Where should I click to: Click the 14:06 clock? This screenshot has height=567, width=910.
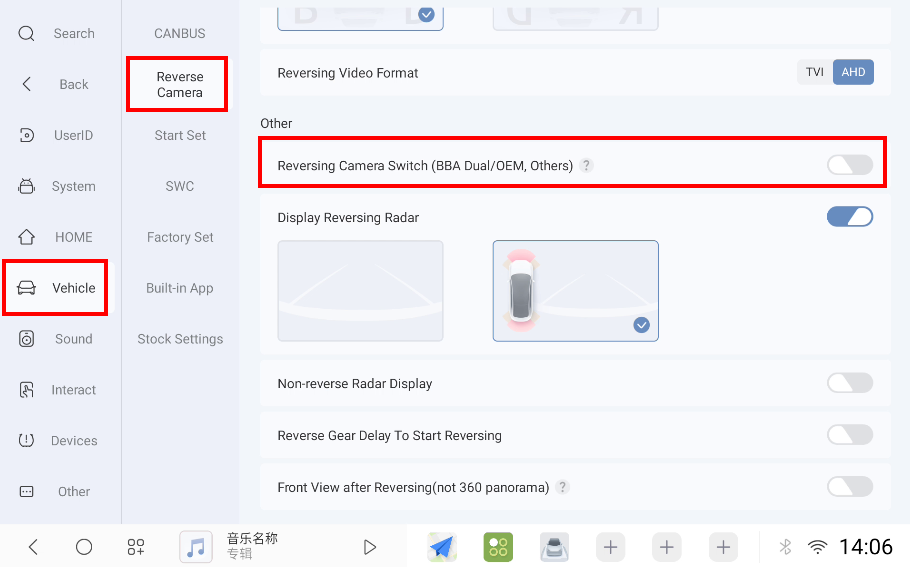point(866,547)
